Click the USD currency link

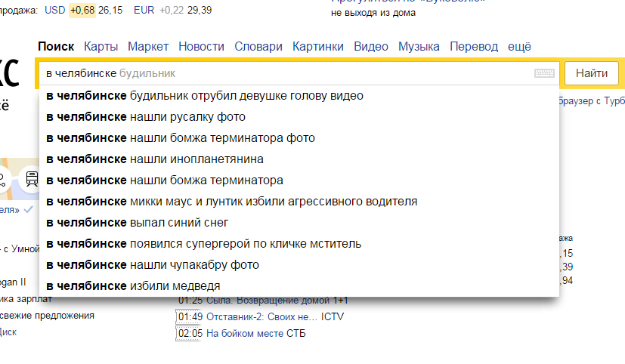click(54, 10)
